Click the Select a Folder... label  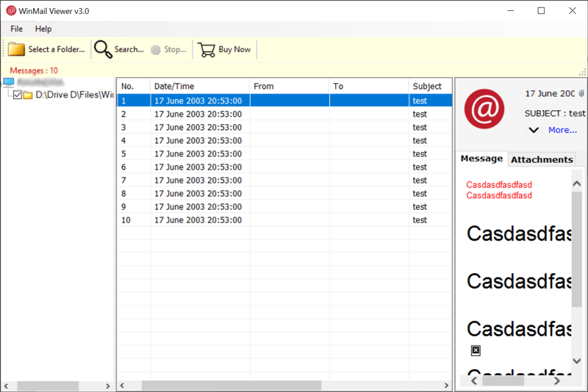[57, 49]
